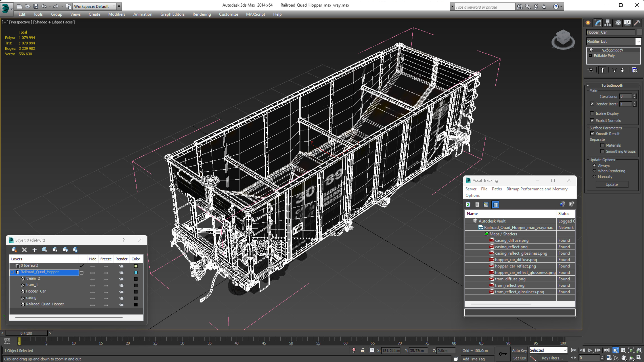This screenshot has height=362, width=644.
Task: Click the Selection Lock toggle padlock icon
Action: click(x=363, y=350)
